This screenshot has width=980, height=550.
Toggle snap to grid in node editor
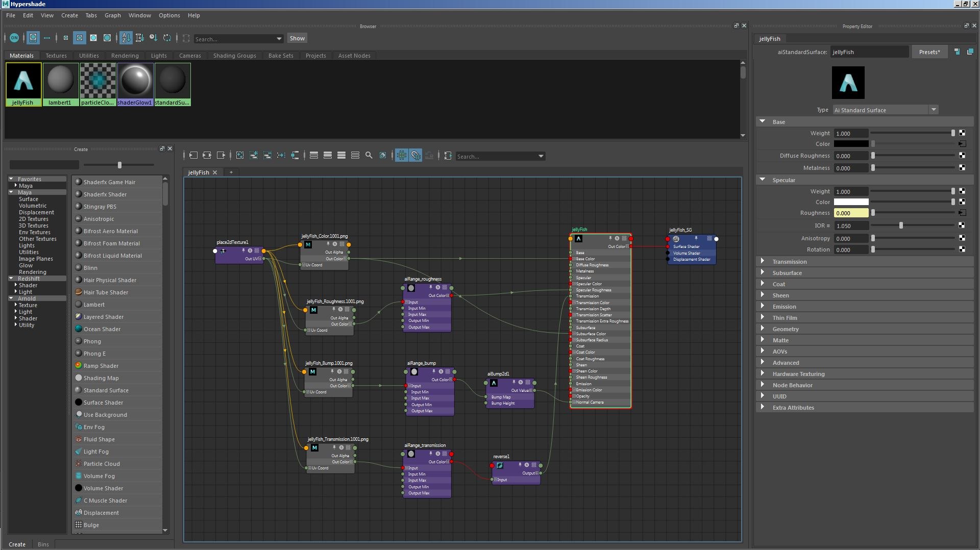click(x=415, y=156)
